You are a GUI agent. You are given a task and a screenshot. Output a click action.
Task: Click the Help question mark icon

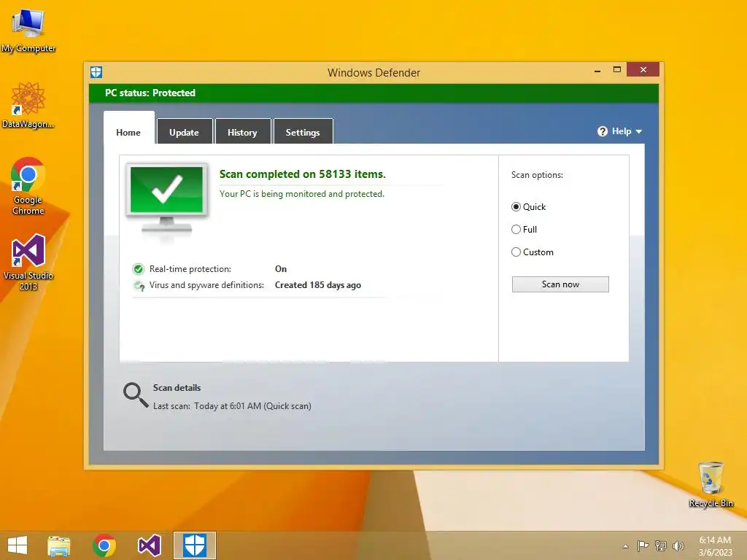coord(602,131)
